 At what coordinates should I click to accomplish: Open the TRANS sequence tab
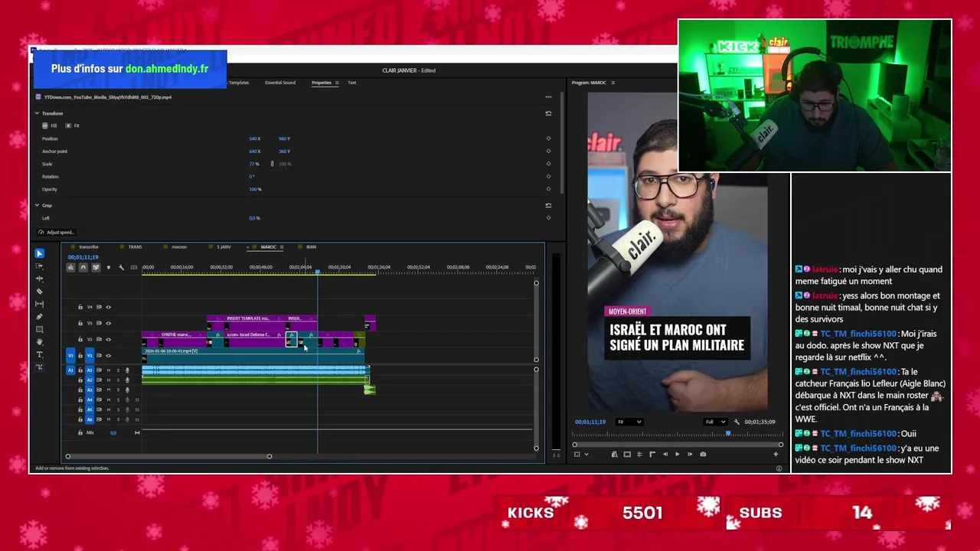135,247
